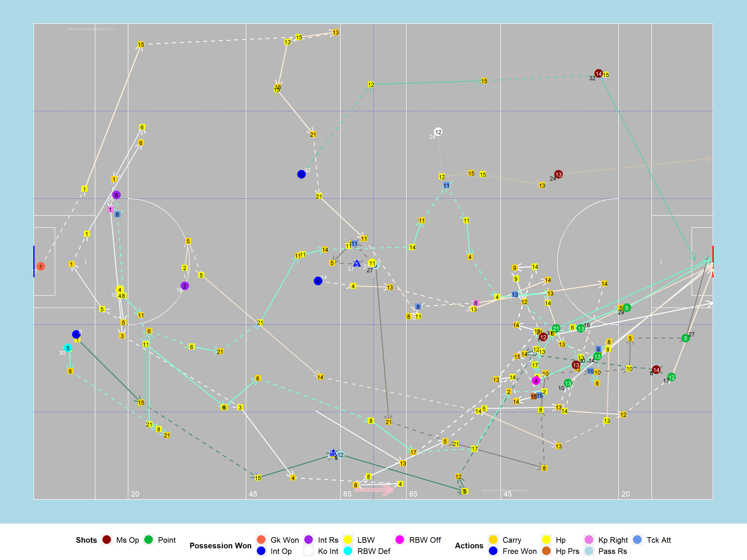Click the dark red Ms Op legend swatch

pyautogui.click(x=107, y=539)
